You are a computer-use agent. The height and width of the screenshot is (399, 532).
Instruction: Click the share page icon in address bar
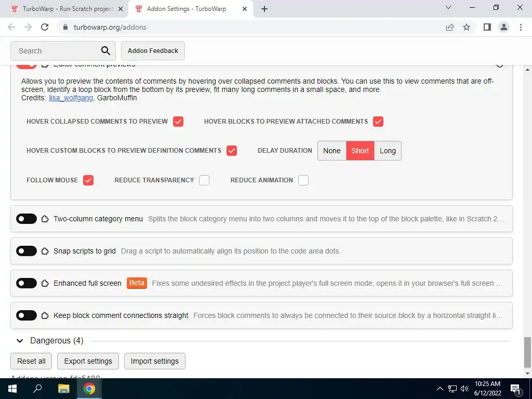click(450, 27)
